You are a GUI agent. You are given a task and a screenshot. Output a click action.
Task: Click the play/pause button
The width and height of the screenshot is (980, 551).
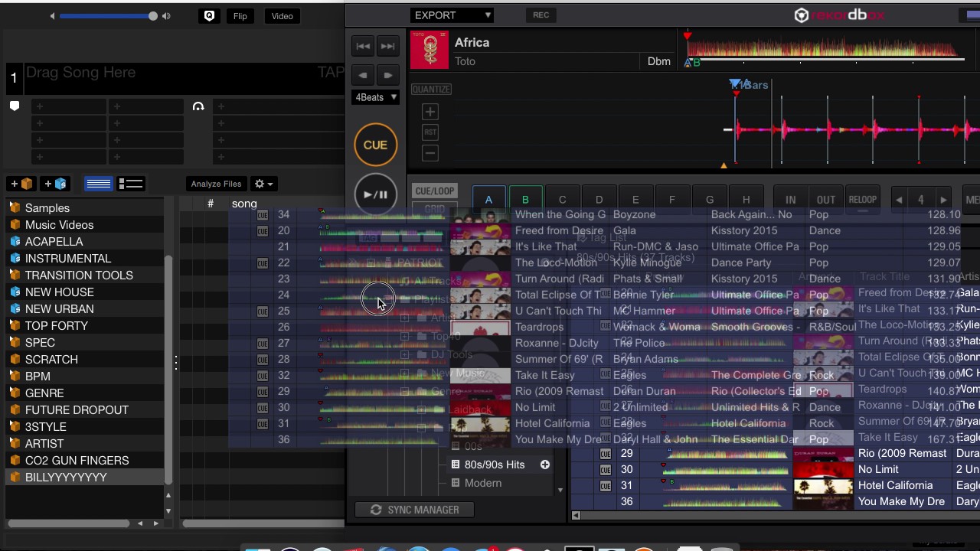[x=375, y=194]
